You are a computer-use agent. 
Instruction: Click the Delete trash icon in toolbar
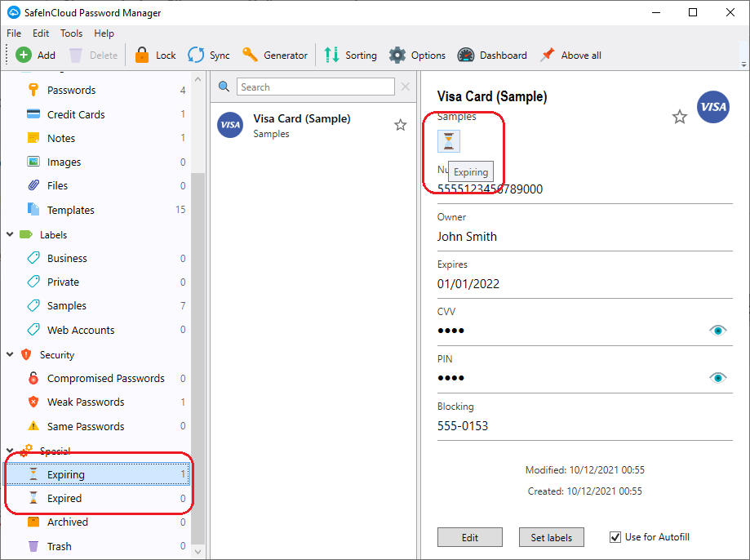(x=76, y=55)
